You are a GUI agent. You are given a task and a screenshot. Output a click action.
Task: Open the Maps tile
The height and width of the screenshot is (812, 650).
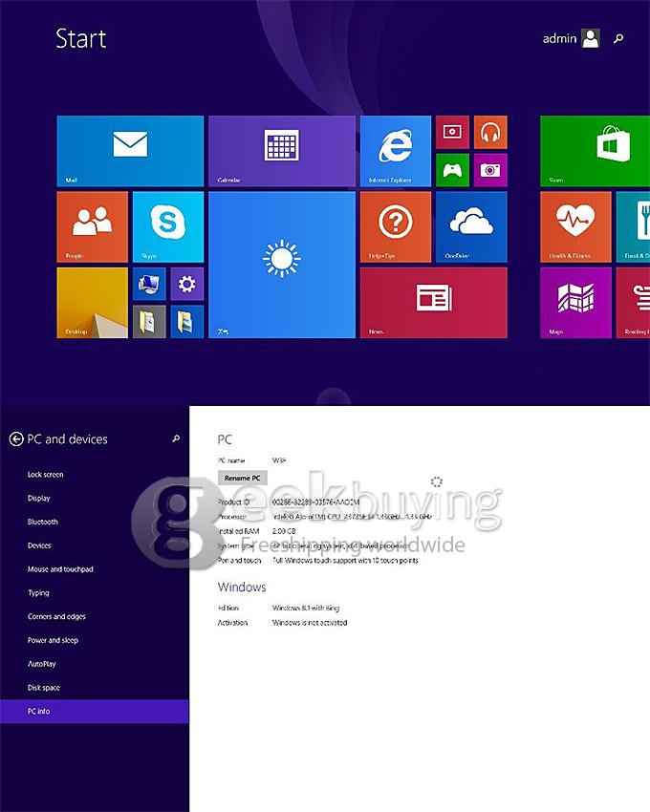coord(575,303)
